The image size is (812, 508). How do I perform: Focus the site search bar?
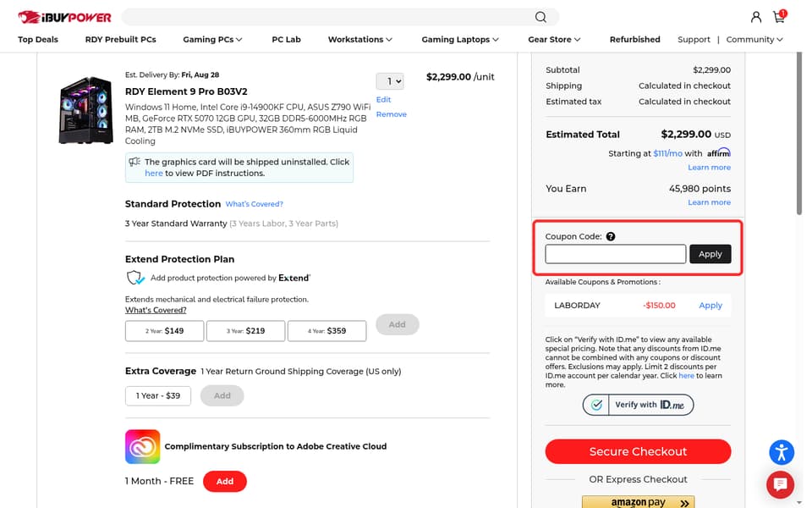click(340, 17)
